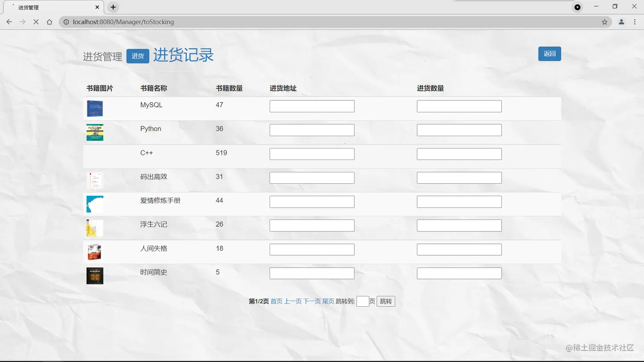Click the 时间简史 book cover thumbnail
This screenshot has height=362, width=644.
94,276
